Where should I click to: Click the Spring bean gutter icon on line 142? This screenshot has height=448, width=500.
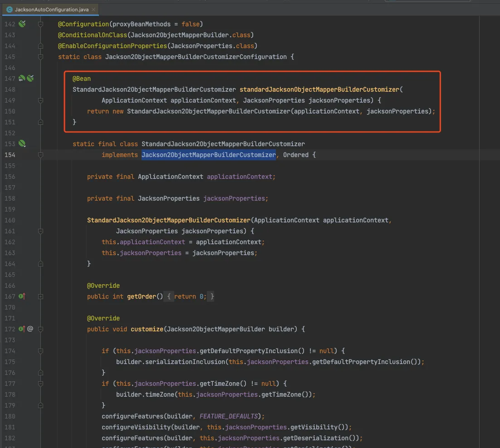coord(22,24)
